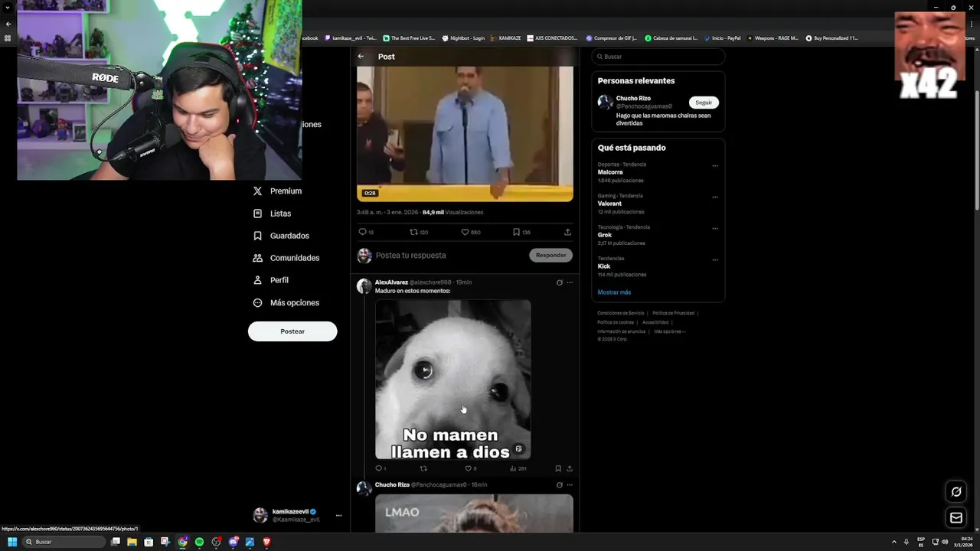980x551 pixels.
Task: Open replies on the main post (19)
Action: [x=366, y=232]
